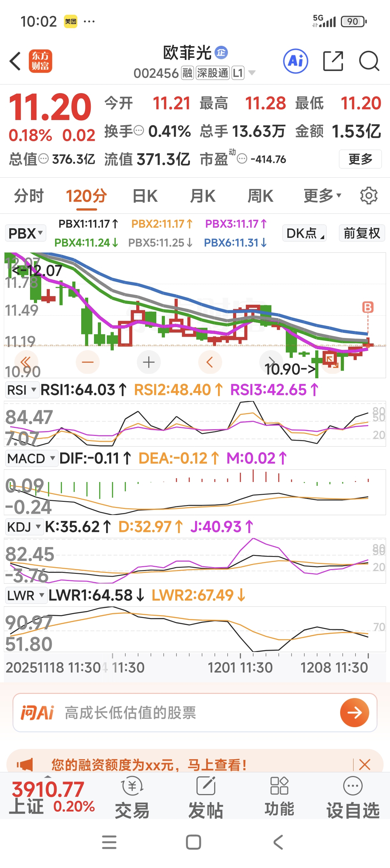The image size is (390, 868).
Task: Tap Android recent apps menu button
Action: pyautogui.click(x=109, y=842)
